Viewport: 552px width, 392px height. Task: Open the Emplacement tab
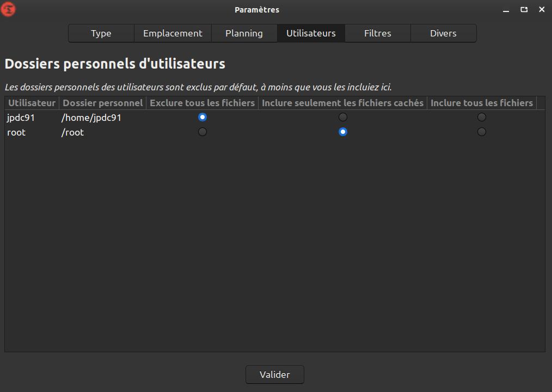173,33
